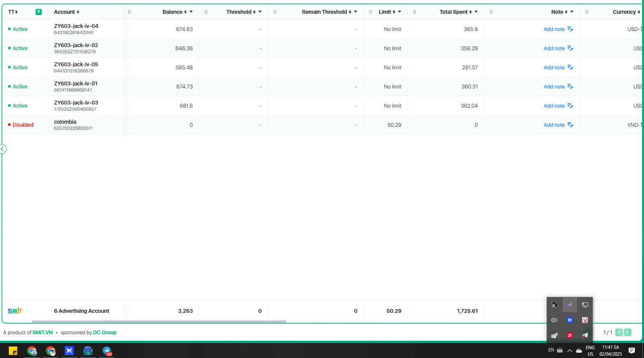Select account name ZY603-jack-iv-05
The height and width of the screenshot is (358, 644).
(x=76, y=64)
